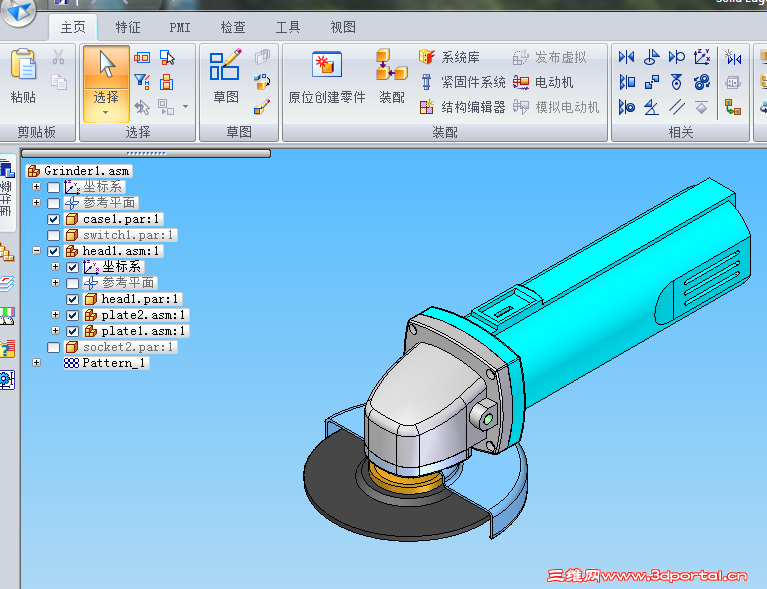Viewport: 767px width, 589px height.
Task: Uncheck plate2.asm:1 checkbox
Action: pos(72,315)
